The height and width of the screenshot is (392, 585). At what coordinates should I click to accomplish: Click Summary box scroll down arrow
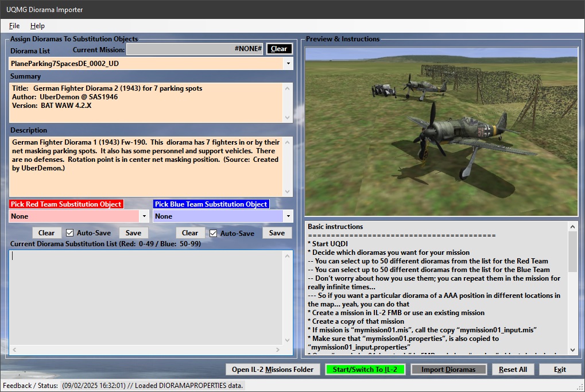pyautogui.click(x=287, y=117)
